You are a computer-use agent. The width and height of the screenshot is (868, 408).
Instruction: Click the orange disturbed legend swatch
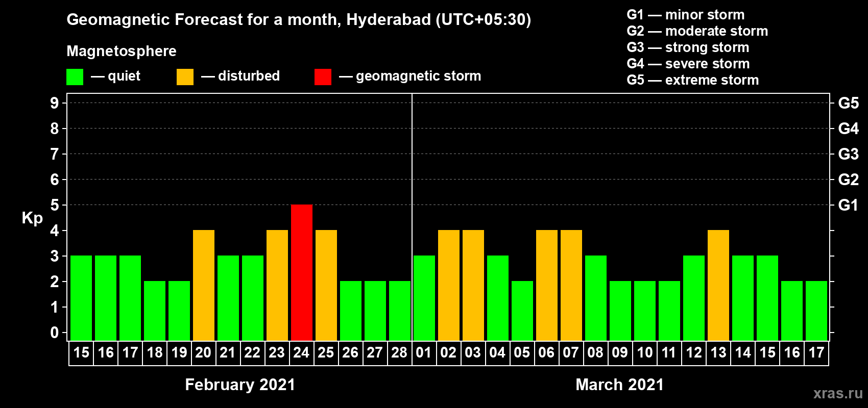(x=185, y=77)
